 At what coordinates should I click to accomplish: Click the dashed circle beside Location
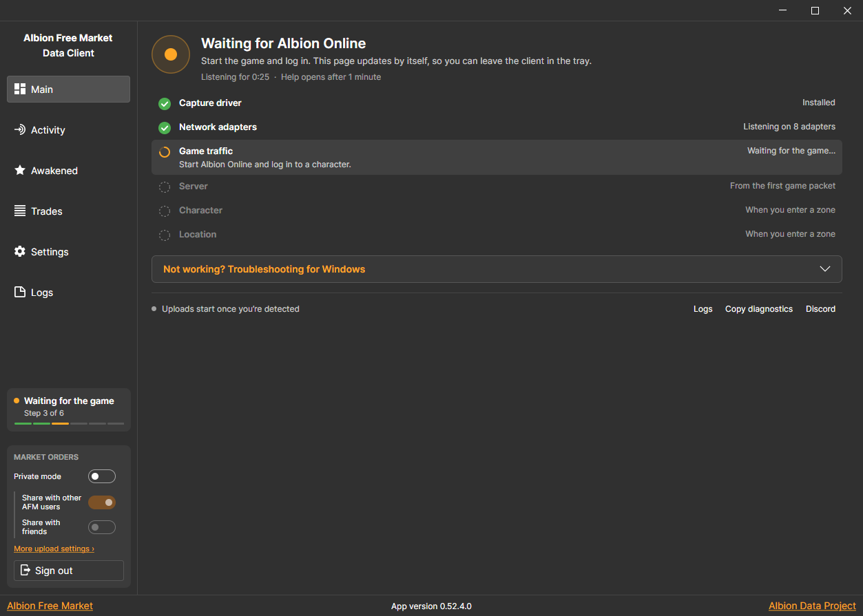(165, 235)
